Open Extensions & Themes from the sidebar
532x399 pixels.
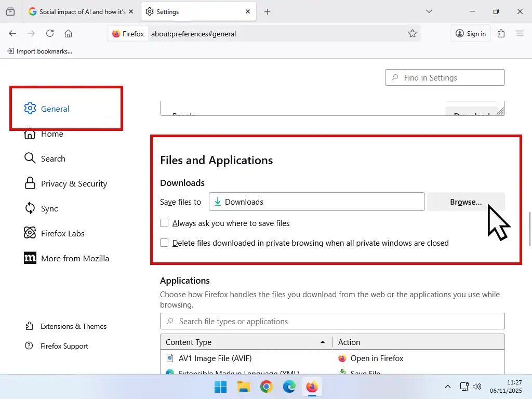point(73,326)
